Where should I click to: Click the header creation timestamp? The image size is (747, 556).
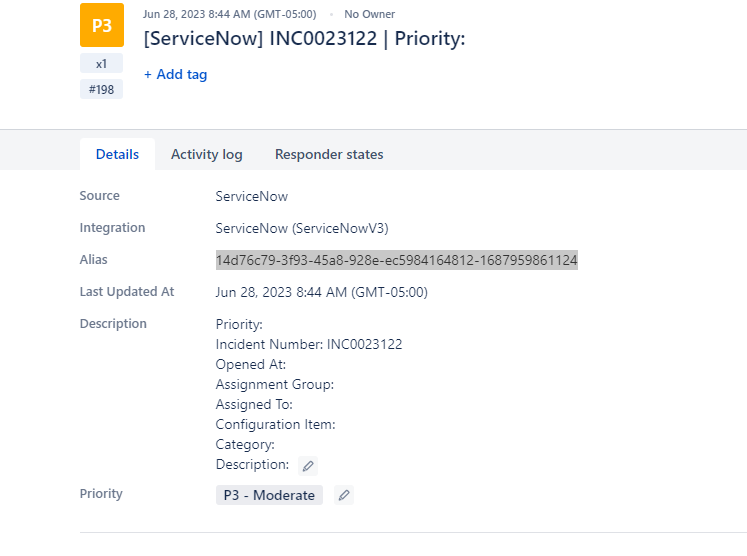point(230,14)
